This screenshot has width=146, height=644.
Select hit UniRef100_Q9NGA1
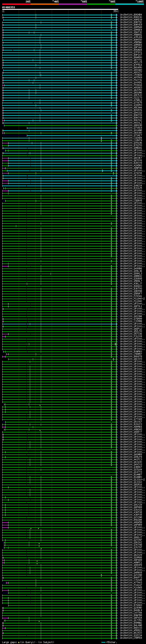pyautogui.click(x=131, y=148)
